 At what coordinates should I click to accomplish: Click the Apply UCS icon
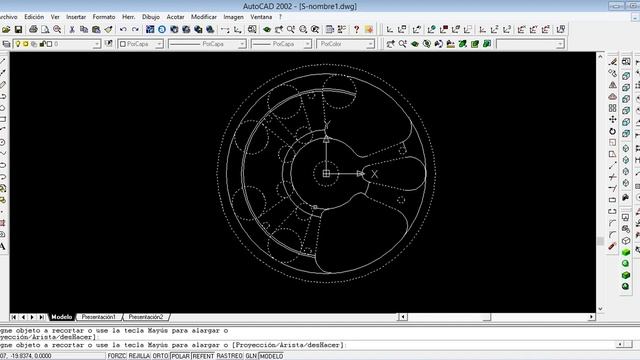coord(561,29)
